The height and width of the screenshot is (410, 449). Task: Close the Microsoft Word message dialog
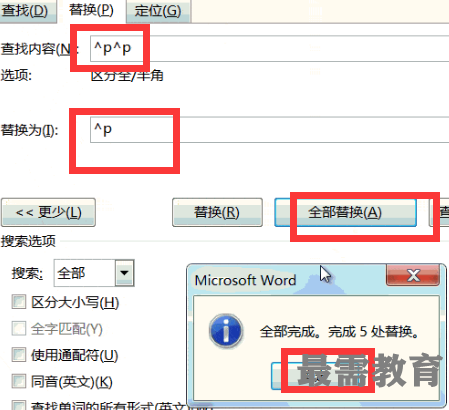pos(413,275)
